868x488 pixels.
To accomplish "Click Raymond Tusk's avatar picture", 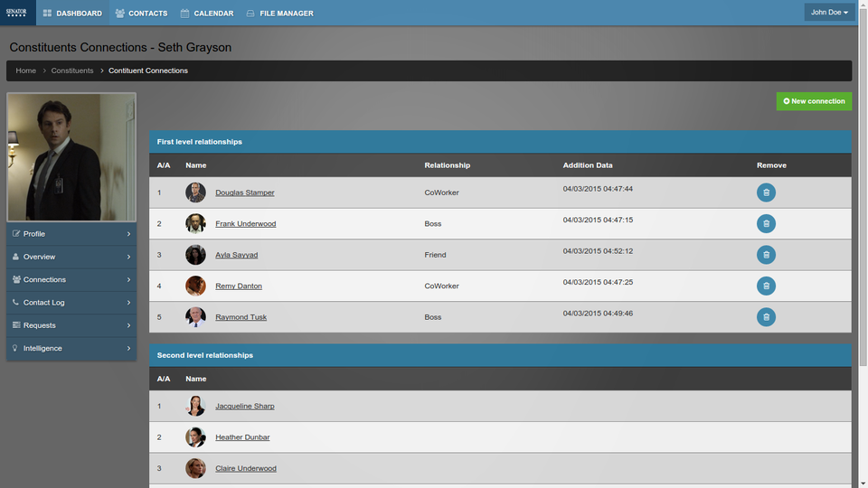I will coord(195,317).
